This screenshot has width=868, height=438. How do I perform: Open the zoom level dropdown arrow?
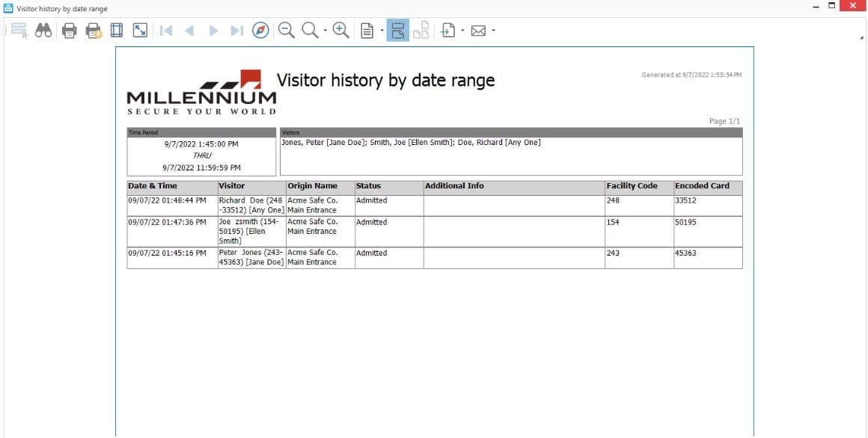pyautogui.click(x=325, y=31)
